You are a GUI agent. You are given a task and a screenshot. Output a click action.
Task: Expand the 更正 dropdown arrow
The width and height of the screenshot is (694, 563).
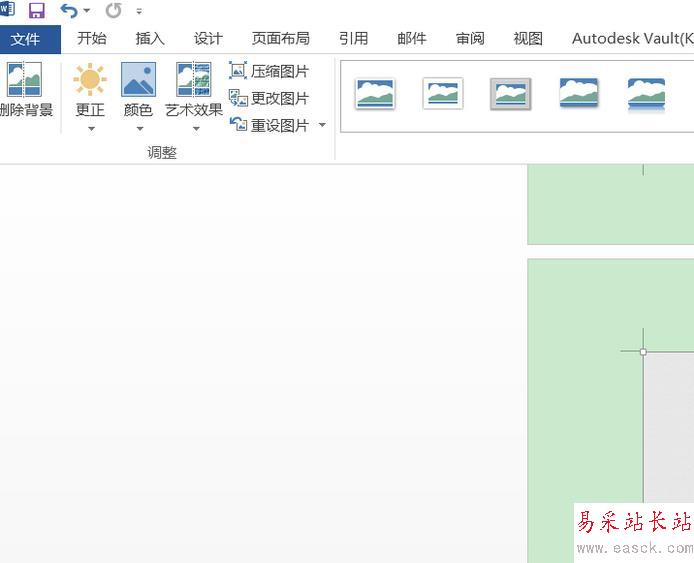tap(91, 129)
